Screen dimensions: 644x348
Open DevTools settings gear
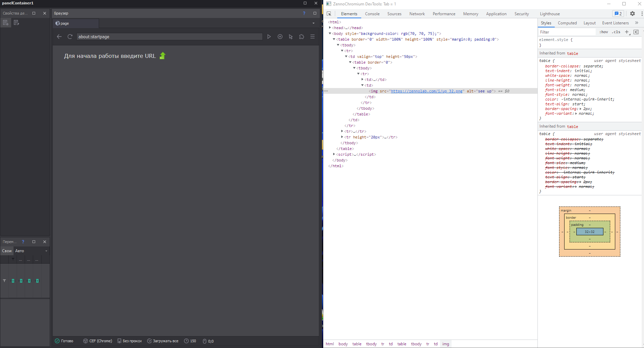632,14
